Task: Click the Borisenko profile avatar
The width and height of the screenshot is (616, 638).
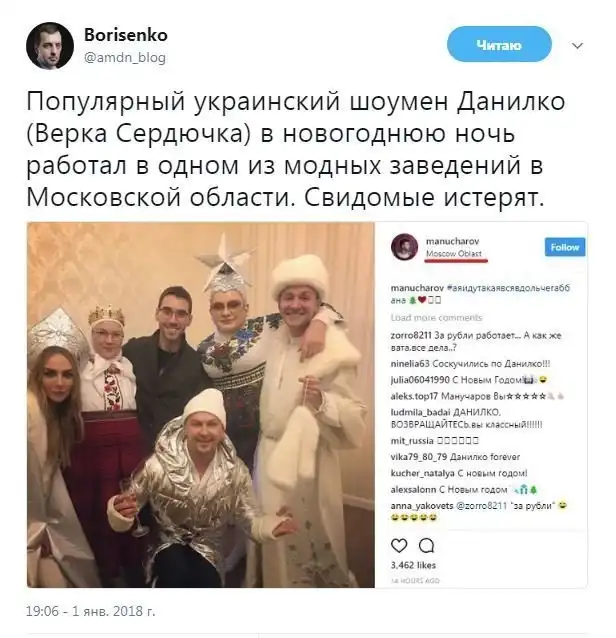Action: tap(50, 46)
